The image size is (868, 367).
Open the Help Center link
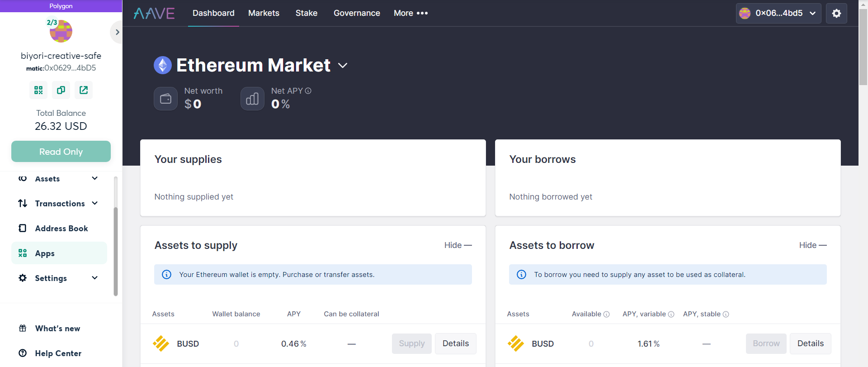point(58,353)
